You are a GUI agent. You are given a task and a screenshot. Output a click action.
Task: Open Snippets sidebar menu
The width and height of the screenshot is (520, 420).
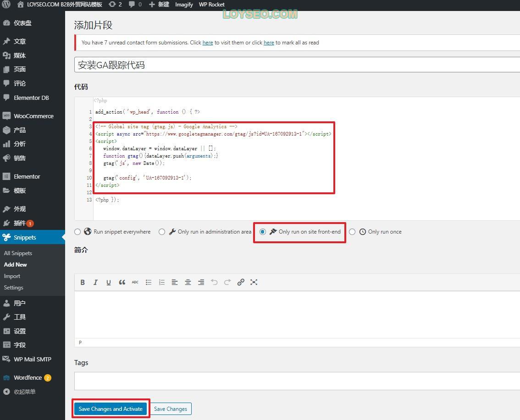coord(33,237)
